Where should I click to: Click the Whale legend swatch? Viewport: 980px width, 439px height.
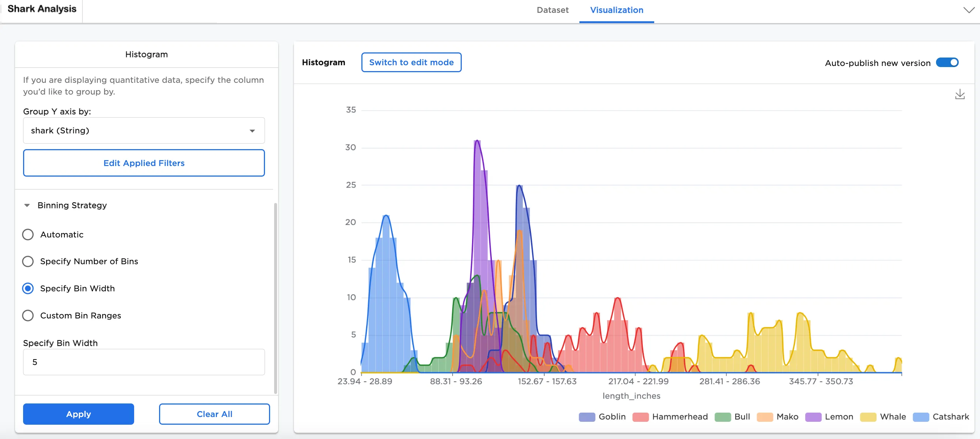[868, 417]
